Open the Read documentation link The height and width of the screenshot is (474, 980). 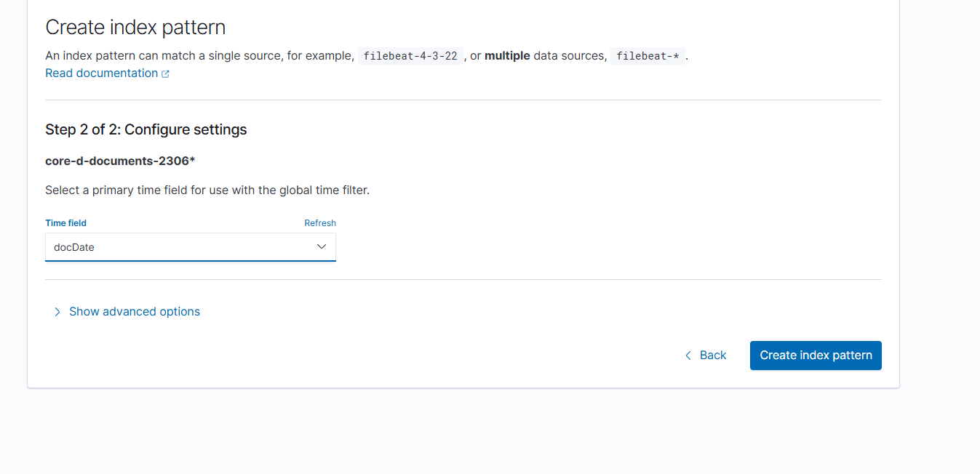(101, 73)
